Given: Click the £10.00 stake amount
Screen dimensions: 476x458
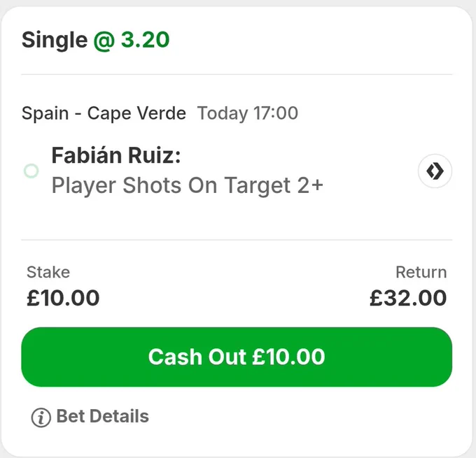Looking at the screenshot, I should point(63,298).
